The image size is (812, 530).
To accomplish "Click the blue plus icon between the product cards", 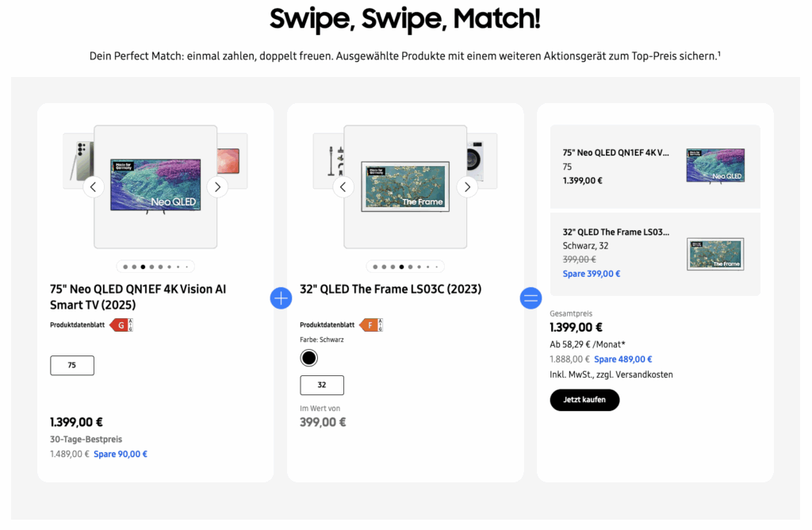I will (281, 298).
